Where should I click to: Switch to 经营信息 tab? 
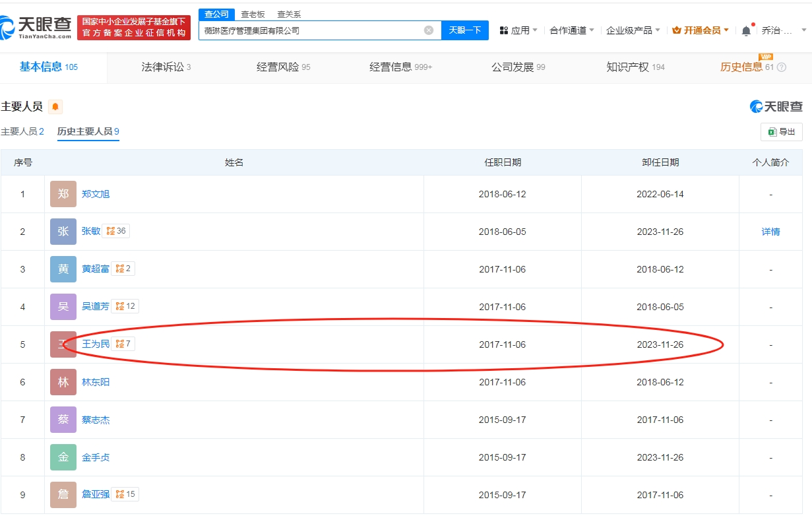click(x=401, y=67)
